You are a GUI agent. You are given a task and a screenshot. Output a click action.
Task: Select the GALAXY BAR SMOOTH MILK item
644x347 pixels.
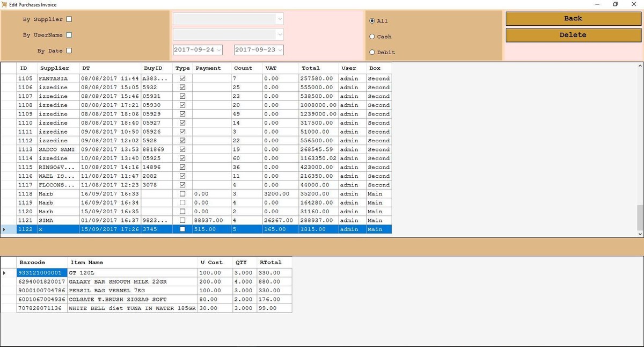pos(133,281)
